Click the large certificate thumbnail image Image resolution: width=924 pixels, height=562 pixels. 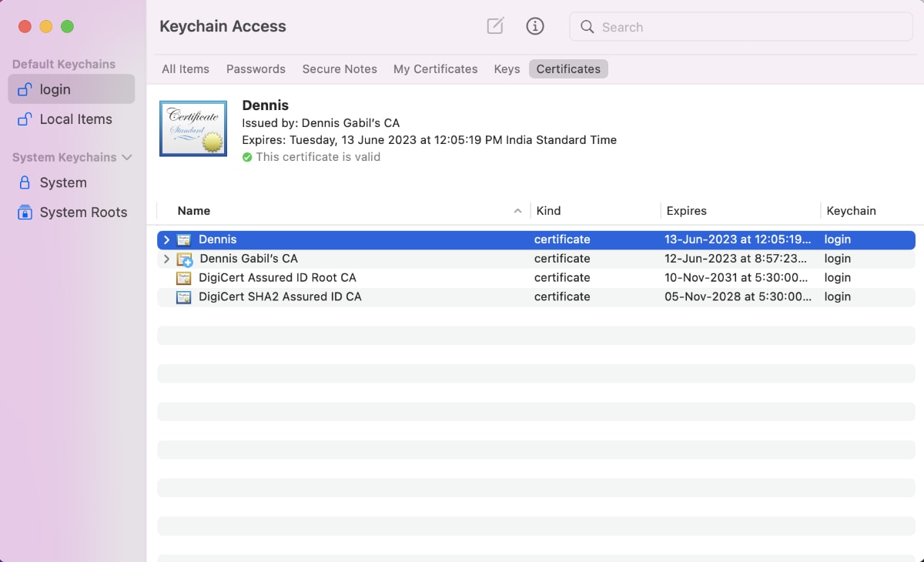(x=193, y=129)
